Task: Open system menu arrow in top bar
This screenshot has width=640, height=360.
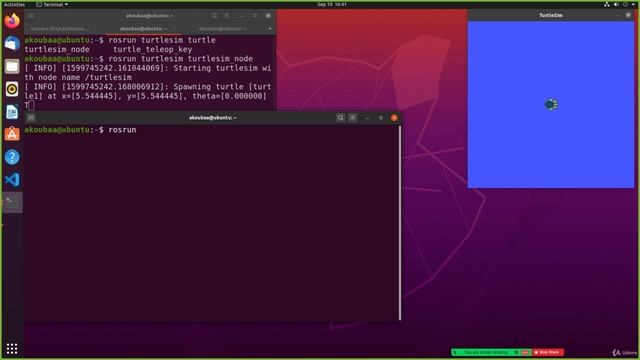Action: 634,4
